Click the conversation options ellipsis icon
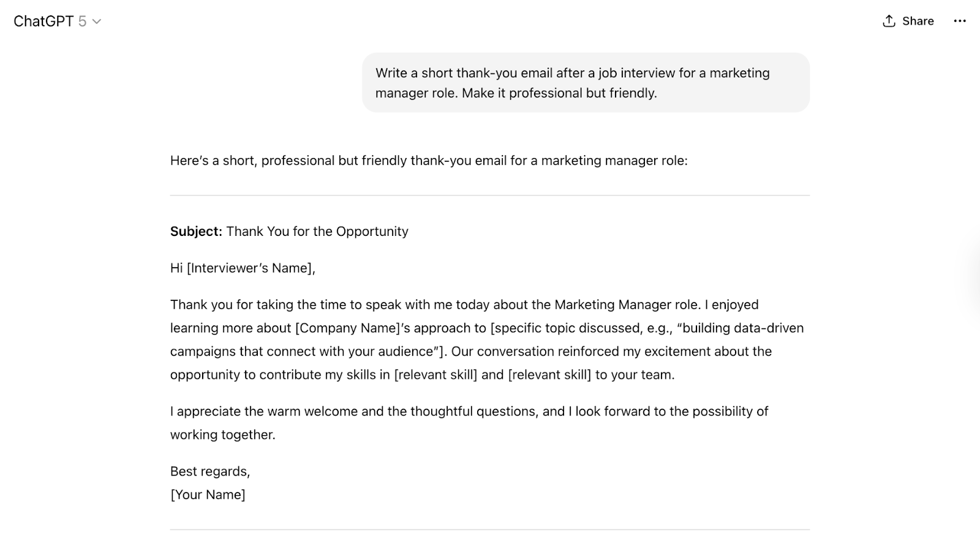 click(961, 20)
